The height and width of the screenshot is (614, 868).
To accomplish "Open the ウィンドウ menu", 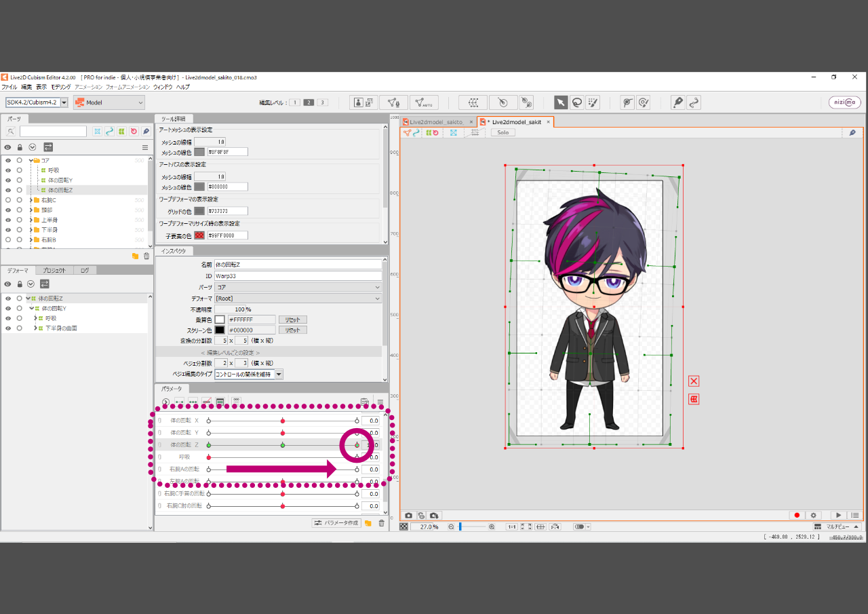I will pyautogui.click(x=163, y=88).
